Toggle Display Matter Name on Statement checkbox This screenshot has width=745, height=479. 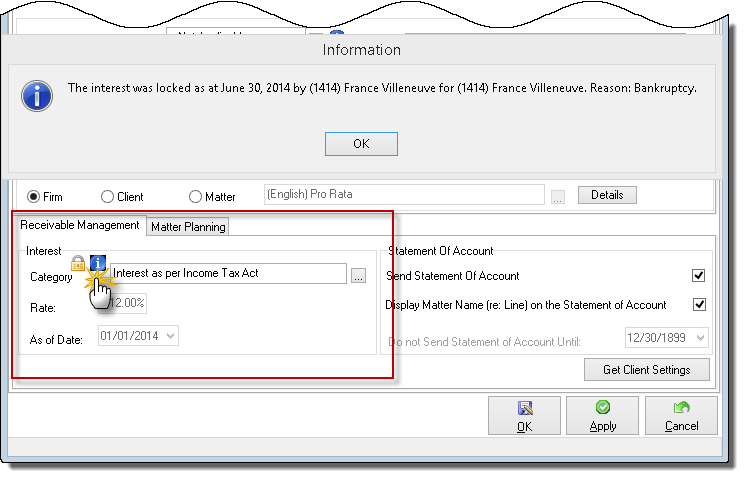(x=699, y=305)
